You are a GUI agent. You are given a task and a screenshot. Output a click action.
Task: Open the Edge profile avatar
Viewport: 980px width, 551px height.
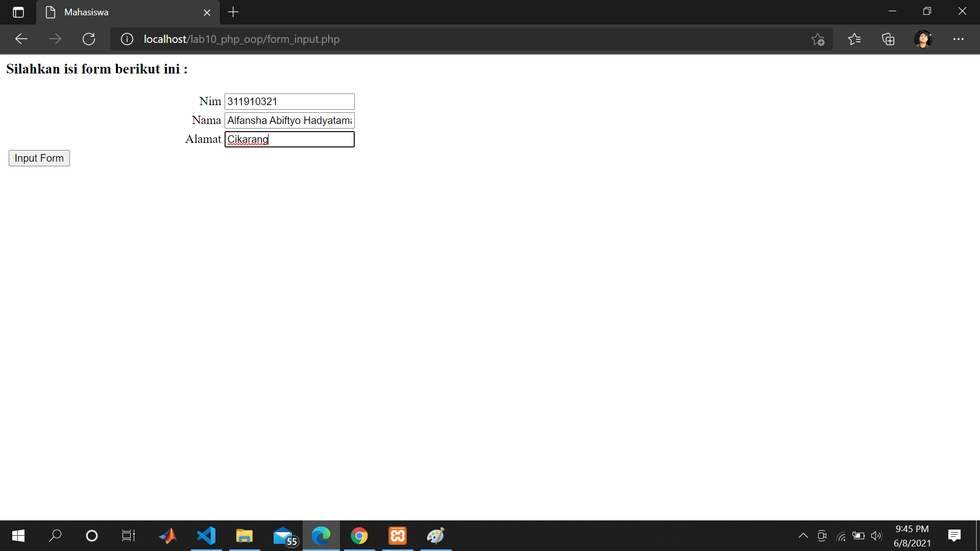point(924,39)
